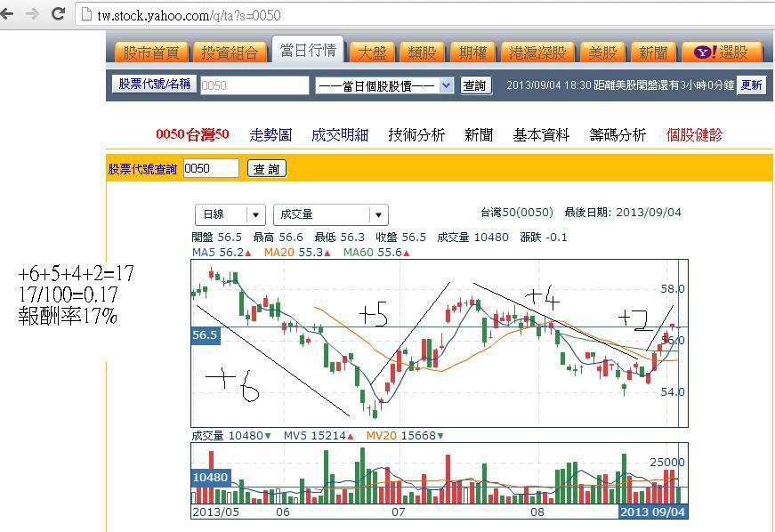The height and width of the screenshot is (532, 775).
Task: Click the 查詢 button in the blue bar
Action: pos(475,85)
